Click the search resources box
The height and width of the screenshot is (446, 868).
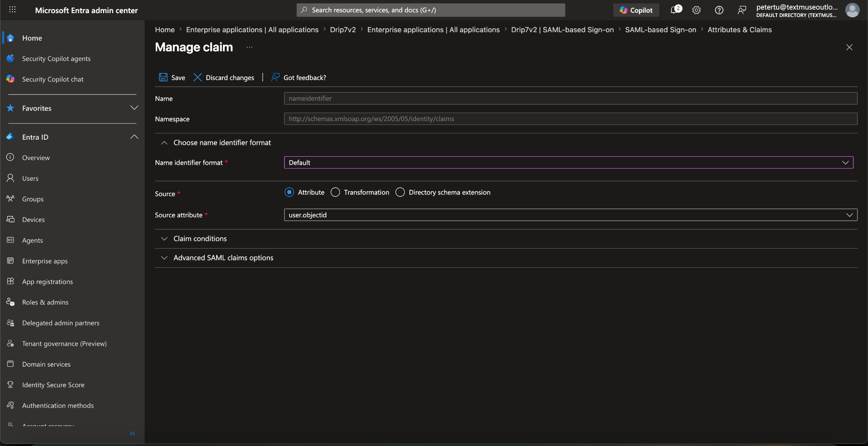tap(431, 10)
